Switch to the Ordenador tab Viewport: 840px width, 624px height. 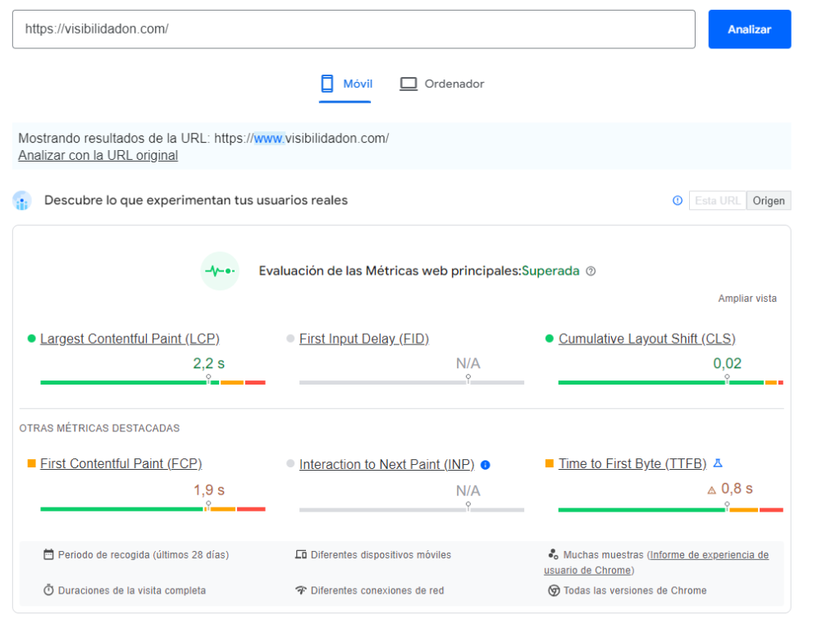[x=441, y=84]
